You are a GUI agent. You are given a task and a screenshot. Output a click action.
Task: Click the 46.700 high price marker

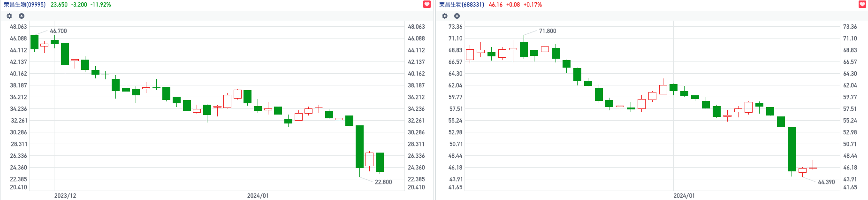pyautogui.click(x=59, y=31)
